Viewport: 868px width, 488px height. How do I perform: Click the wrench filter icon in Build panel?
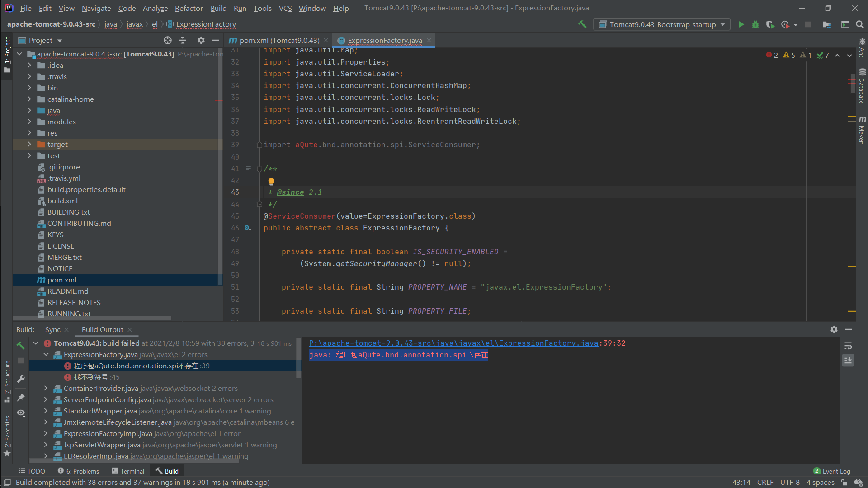pos(21,379)
